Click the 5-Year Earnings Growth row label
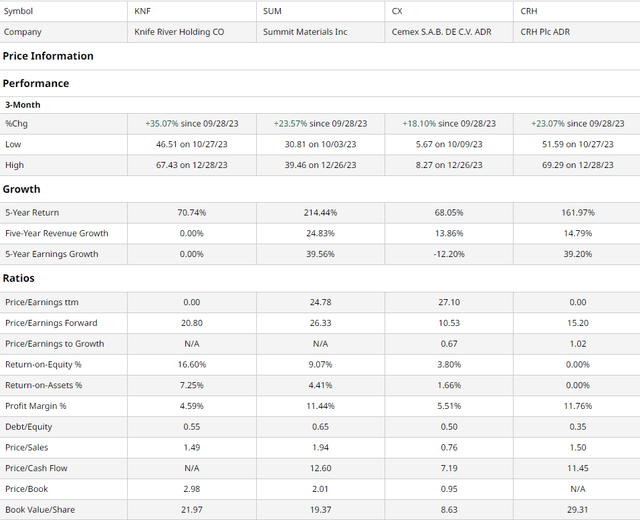640x520 pixels. 52,254
